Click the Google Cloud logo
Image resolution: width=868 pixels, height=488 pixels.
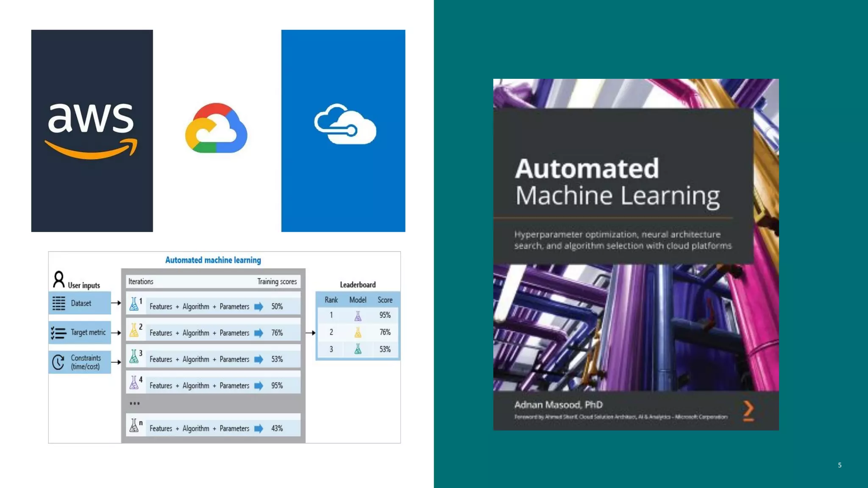216,128
